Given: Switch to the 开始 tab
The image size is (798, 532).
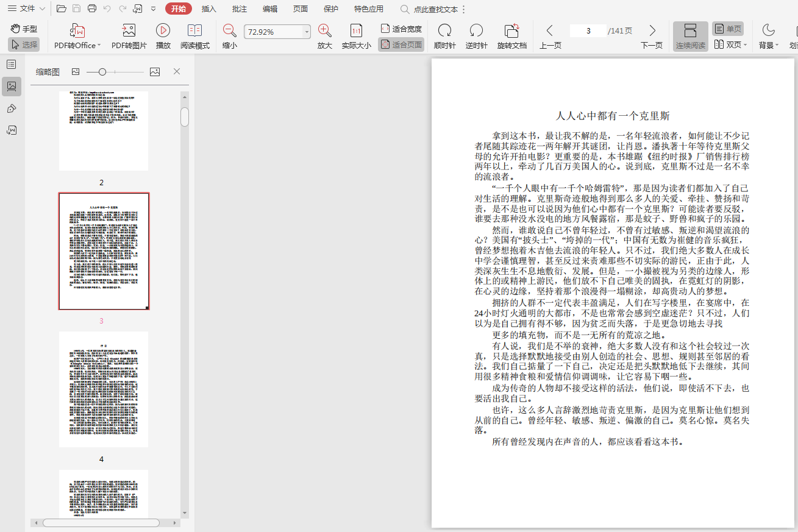Looking at the screenshot, I should 179,9.
